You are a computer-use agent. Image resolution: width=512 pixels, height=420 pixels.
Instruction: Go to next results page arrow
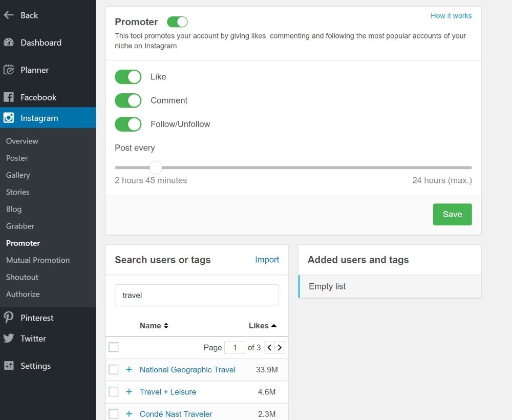click(280, 347)
